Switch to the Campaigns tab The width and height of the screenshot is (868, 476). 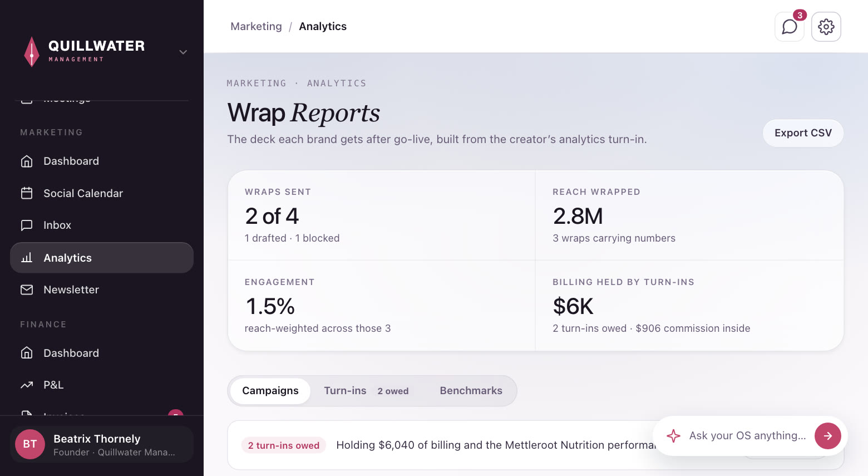(270, 391)
